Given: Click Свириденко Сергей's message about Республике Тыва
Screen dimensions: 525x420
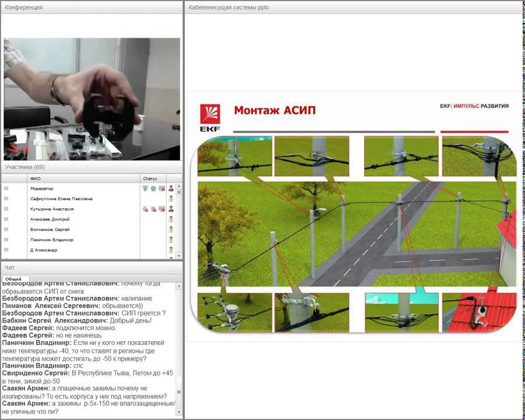Looking at the screenshot, I should coord(87,377).
